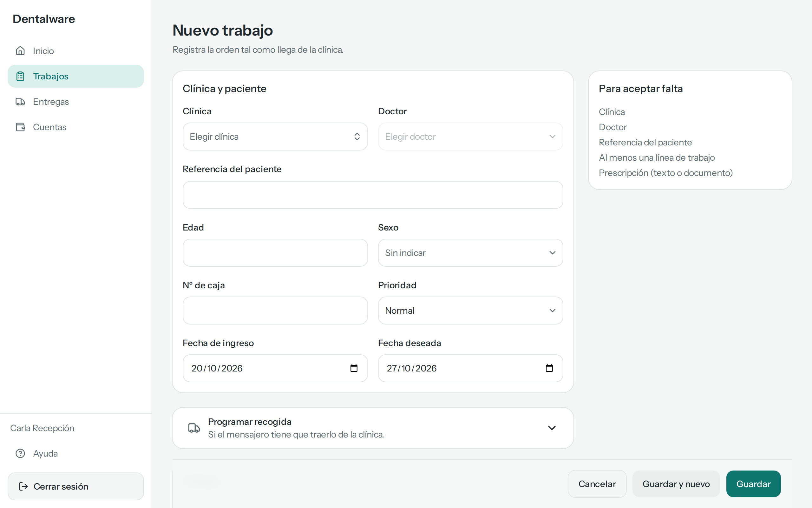Select Trabajos in the sidebar
This screenshot has height=508, width=812.
tap(76, 76)
